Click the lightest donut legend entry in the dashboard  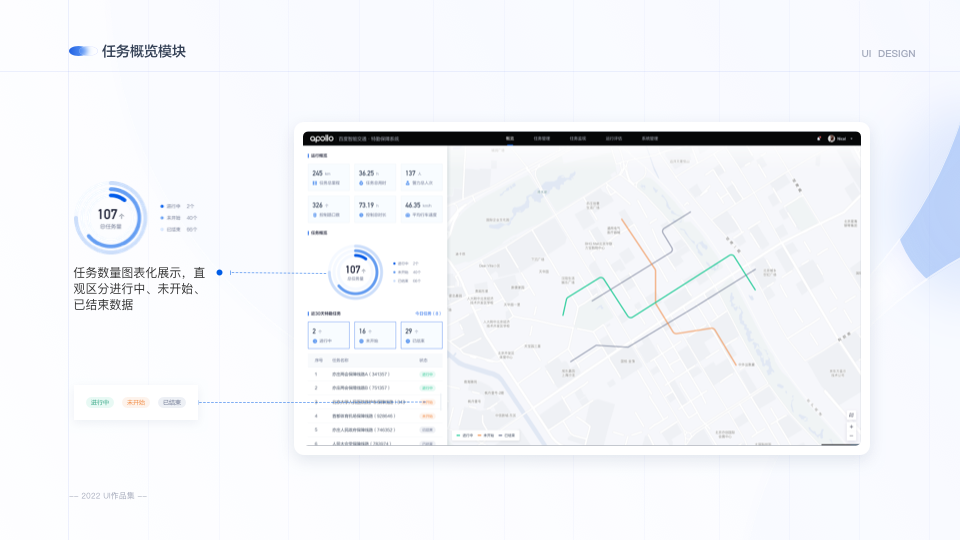coord(407,281)
